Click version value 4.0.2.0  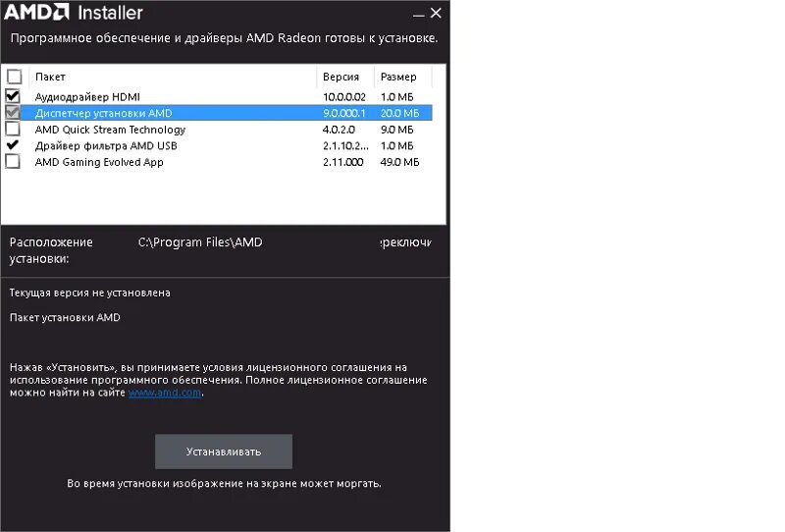339,130
